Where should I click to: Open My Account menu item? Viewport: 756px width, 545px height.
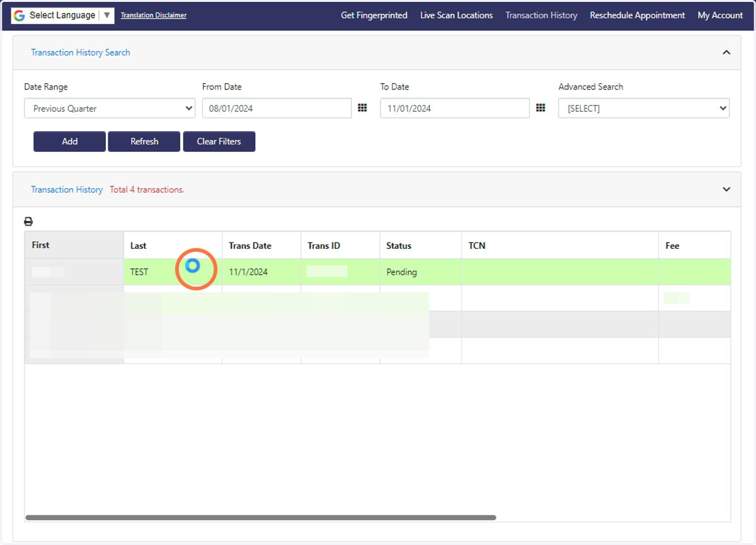(720, 15)
